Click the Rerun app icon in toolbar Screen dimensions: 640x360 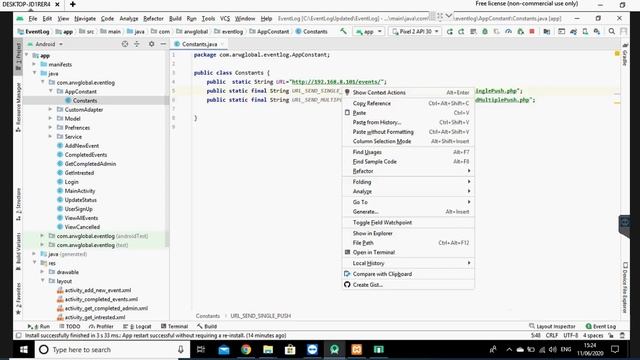[x=449, y=31]
